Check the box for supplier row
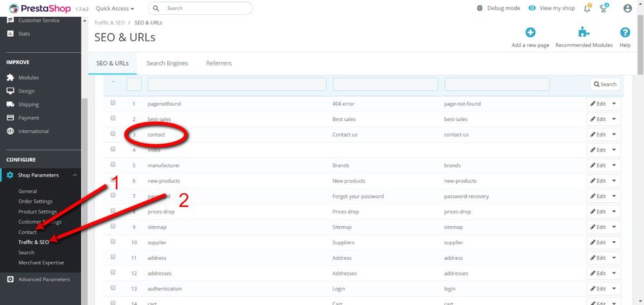This screenshot has height=305, width=644. 113,241
